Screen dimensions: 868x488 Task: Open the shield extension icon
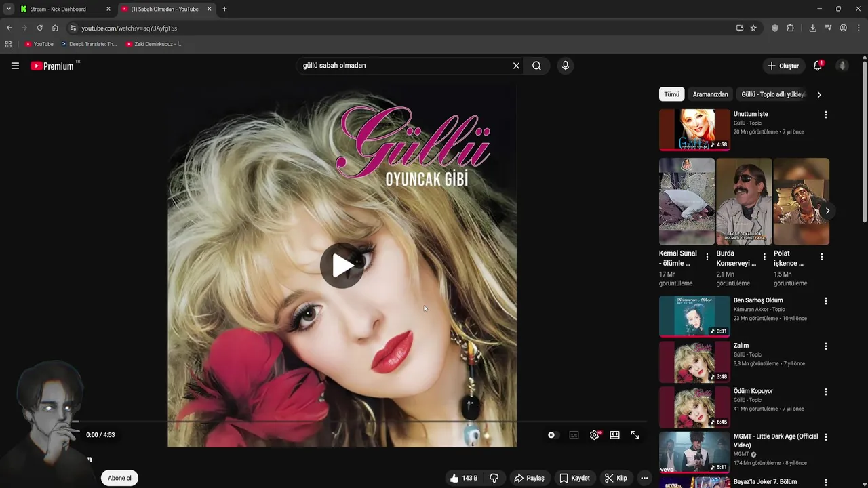tap(775, 28)
